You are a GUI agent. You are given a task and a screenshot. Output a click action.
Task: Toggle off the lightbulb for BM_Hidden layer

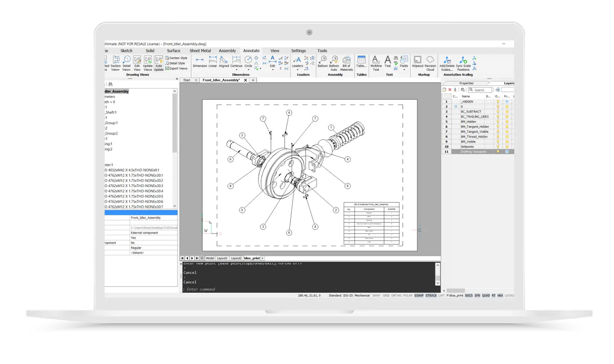(x=498, y=121)
